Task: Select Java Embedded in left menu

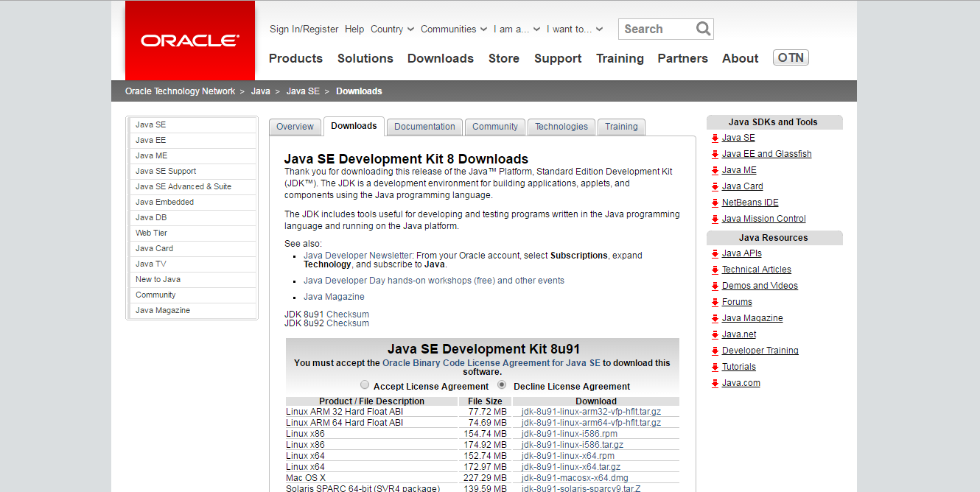Action: pos(164,202)
